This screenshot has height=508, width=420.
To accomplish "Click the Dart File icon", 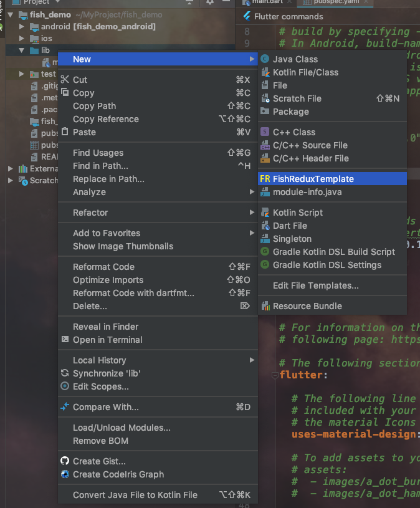I will 265,226.
